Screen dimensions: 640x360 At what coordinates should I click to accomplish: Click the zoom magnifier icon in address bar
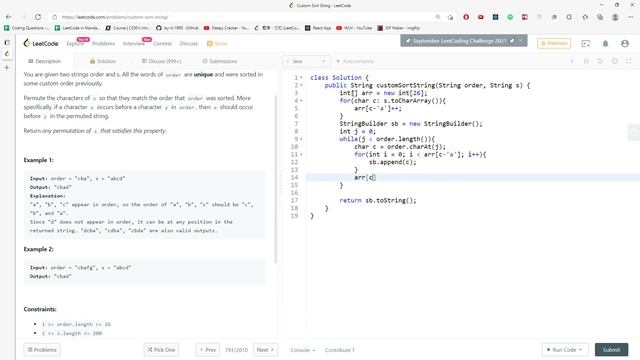click(438, 17)
